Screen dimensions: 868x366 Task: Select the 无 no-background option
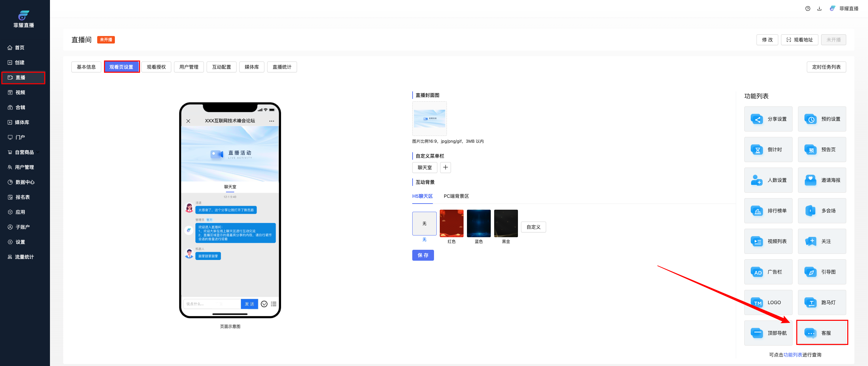tap(424, 224)
